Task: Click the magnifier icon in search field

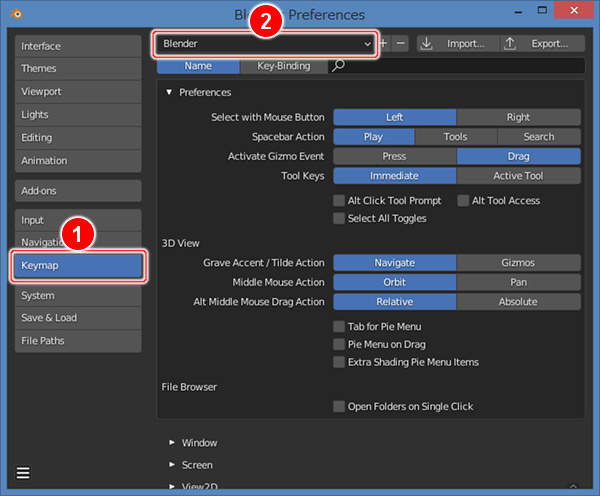Action: pyautogui.click(x=339, y=66)
